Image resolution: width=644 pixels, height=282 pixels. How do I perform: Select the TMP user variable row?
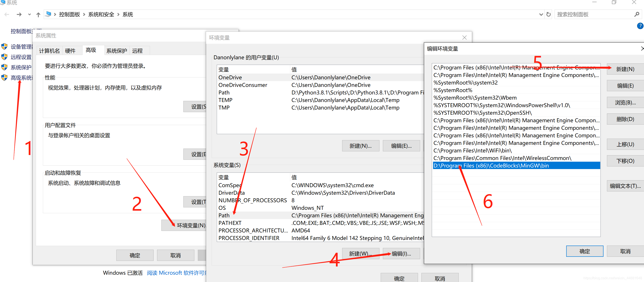(321, 108)
